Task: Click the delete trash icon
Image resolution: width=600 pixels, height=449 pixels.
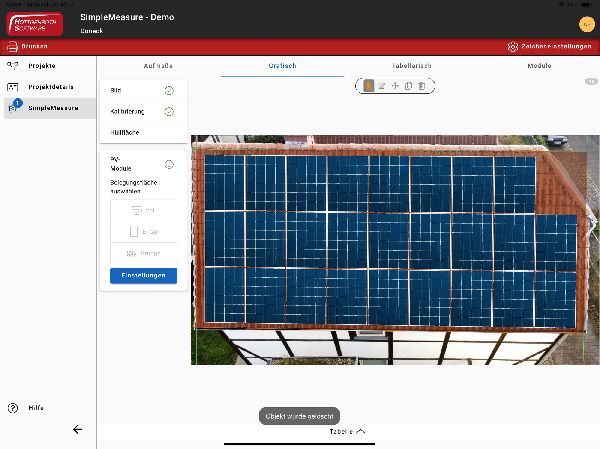Action: [x=421, y=86]
